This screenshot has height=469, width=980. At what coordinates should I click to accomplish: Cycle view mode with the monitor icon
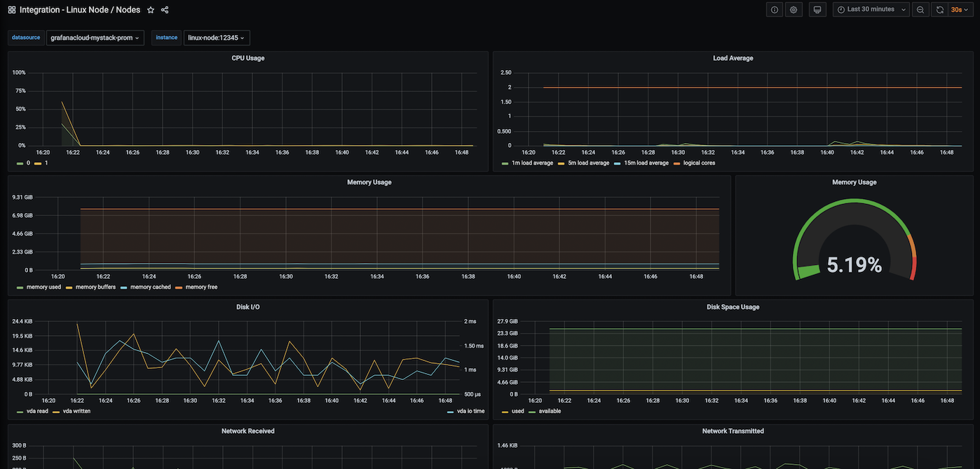[x=817, y=10]
